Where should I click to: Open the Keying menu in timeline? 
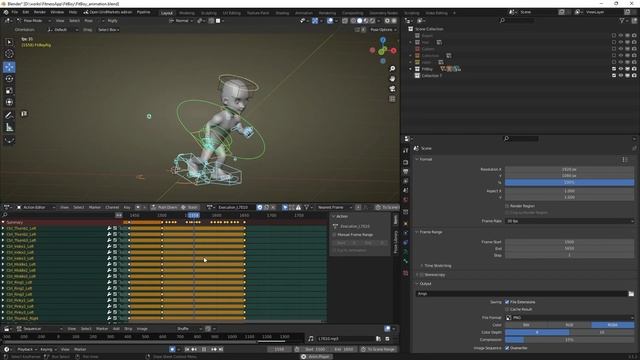[x=48, y=349]
